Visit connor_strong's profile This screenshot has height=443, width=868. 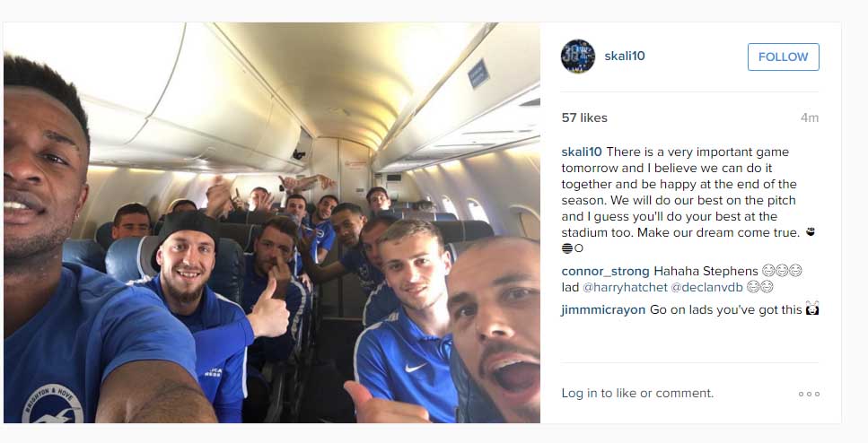(605, 271)
